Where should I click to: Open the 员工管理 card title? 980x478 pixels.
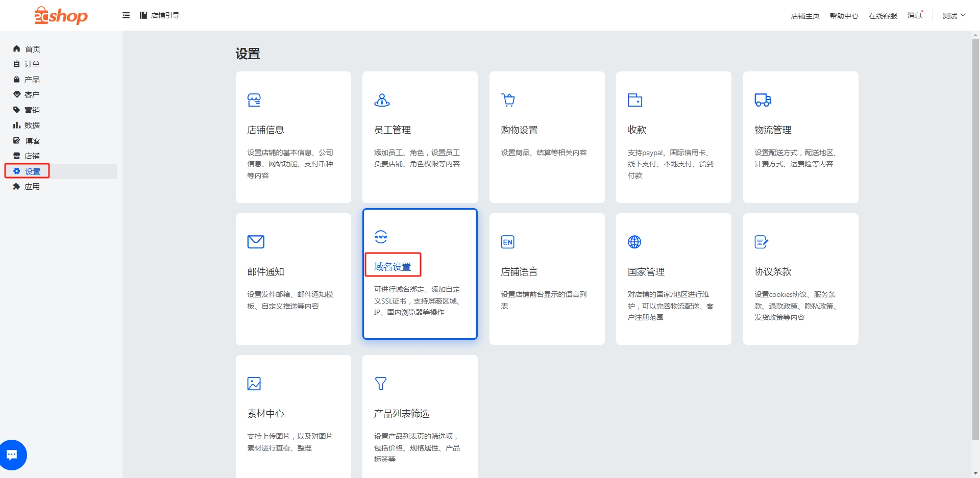pyautogui.click(x=393, y=130)
